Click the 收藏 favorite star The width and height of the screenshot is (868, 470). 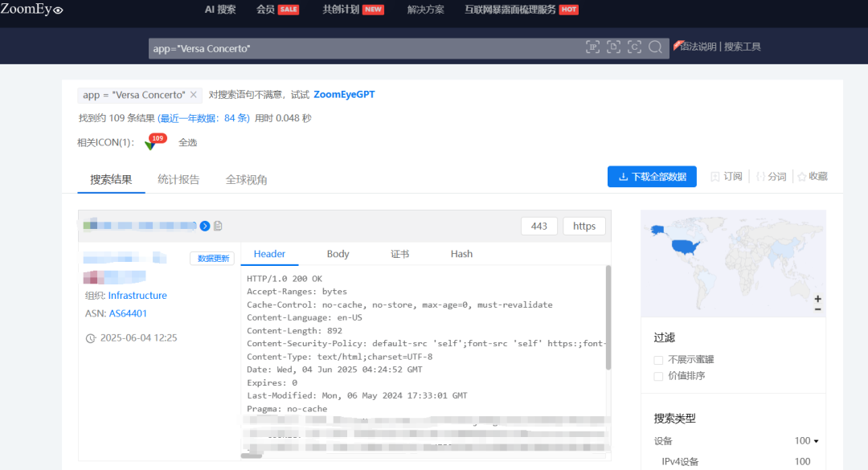[x=801, y=177]
